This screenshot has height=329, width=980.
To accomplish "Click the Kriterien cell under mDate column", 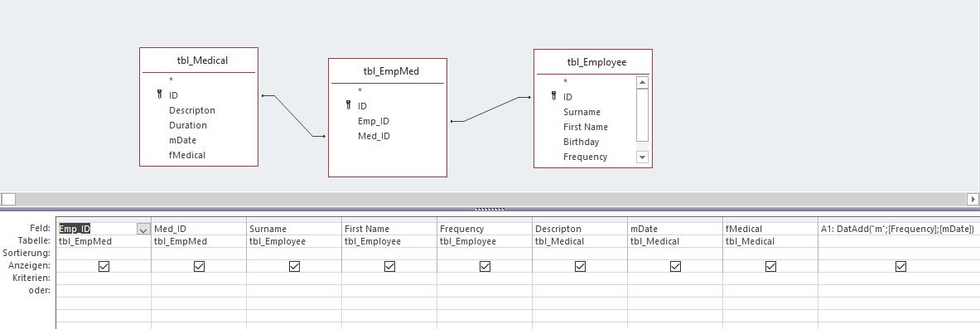I will click(676, 278).
